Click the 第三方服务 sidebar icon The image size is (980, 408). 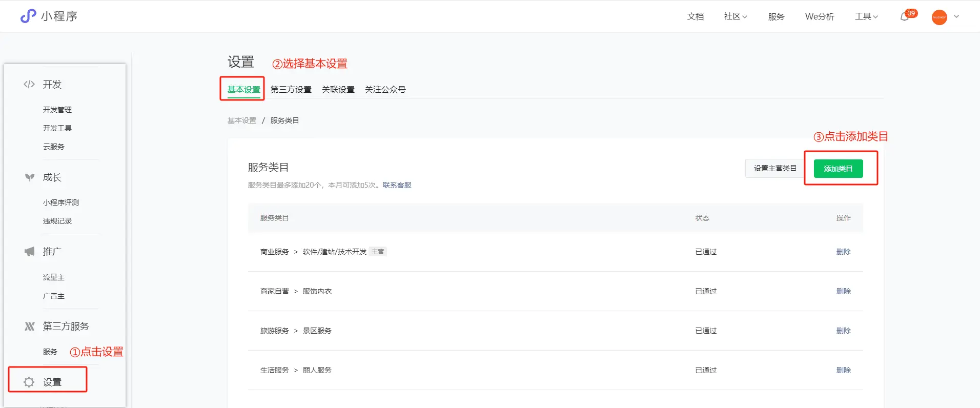30,327
